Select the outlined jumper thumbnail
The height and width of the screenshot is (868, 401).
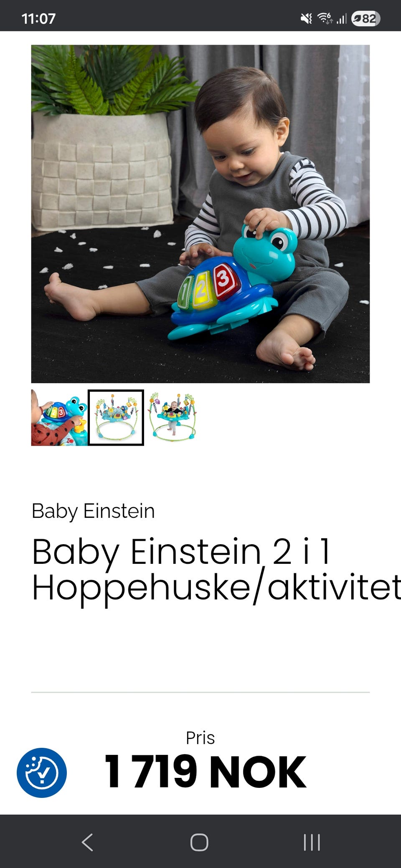click(116, 418)
